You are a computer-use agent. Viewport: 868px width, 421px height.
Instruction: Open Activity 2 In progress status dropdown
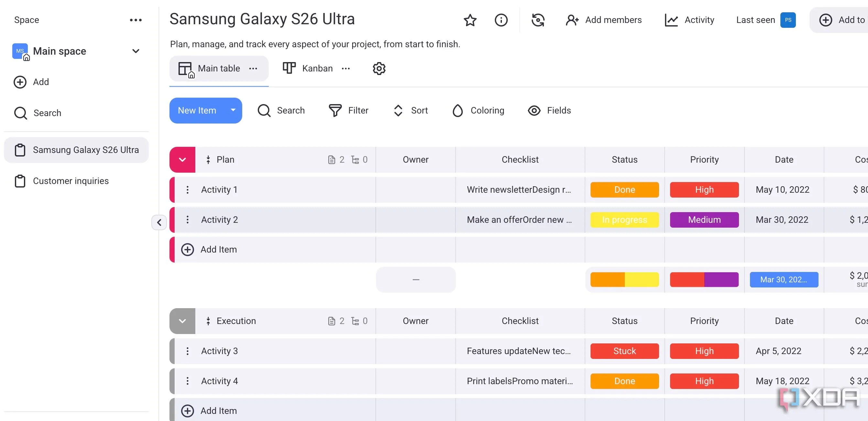(x=624, y=220)
